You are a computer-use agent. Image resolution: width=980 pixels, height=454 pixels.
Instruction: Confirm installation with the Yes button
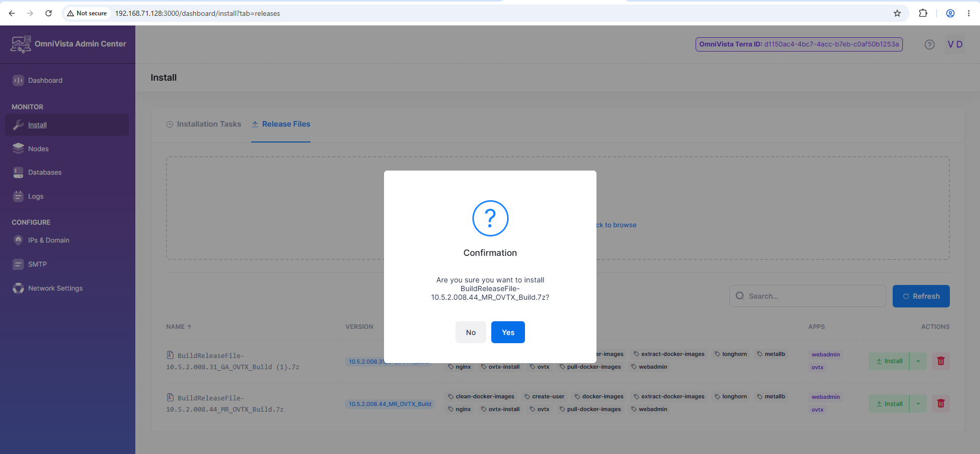(x=508, y=332)
